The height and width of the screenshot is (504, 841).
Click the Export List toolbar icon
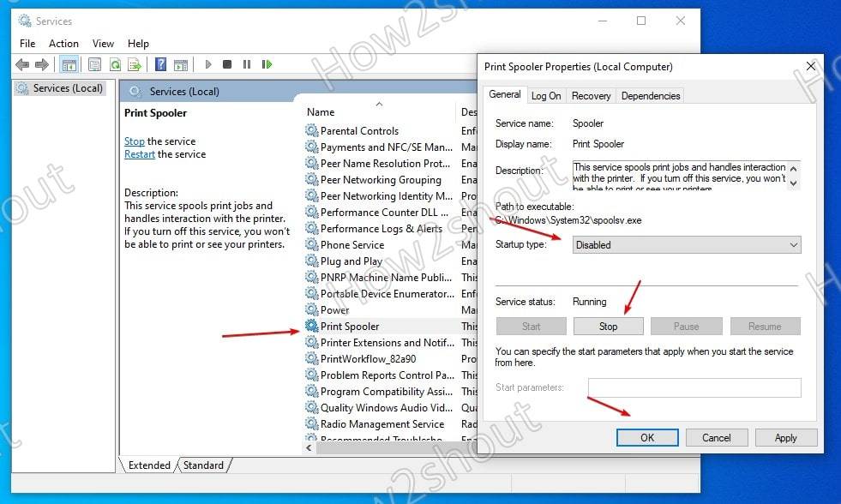[135, 65]
